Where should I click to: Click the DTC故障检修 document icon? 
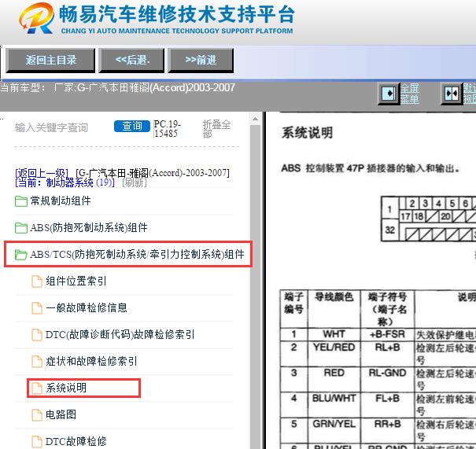(x=37, y=441)
